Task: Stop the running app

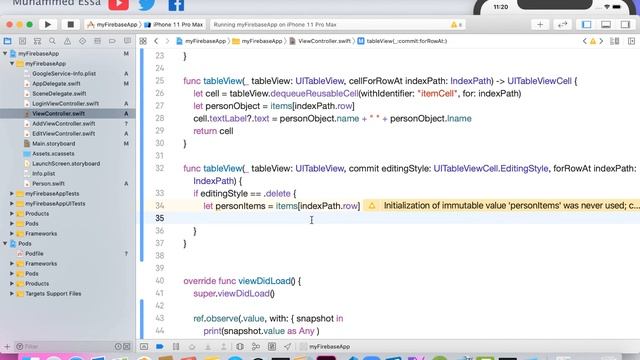Action: 70,24
